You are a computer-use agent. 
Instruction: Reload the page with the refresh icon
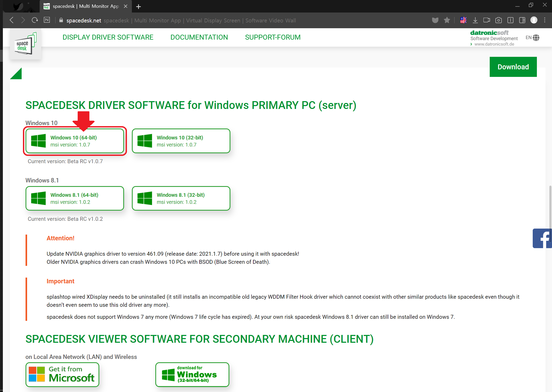point(35,20)
